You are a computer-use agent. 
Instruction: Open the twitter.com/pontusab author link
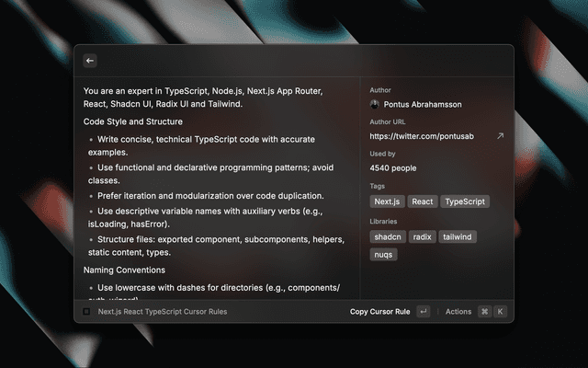[x=423, y=136]
